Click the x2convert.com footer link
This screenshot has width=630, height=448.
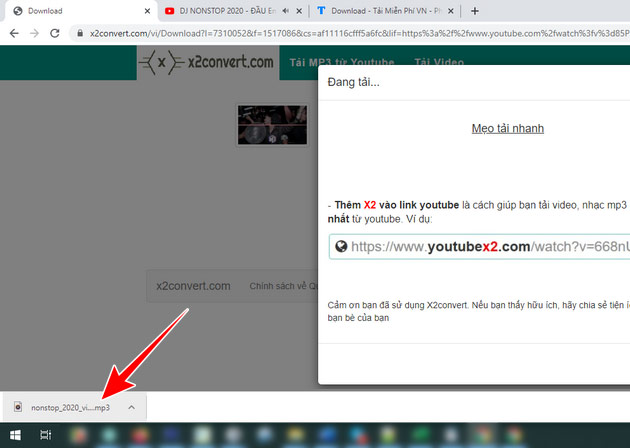pos(193,286)
